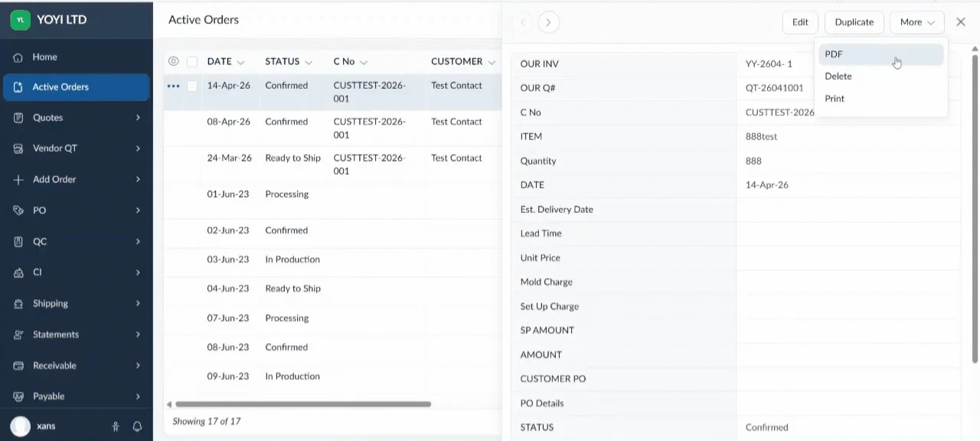Select the 08-Apr-26 Confirmed order row
Screen dimensions: 980x441
point(332,129)
